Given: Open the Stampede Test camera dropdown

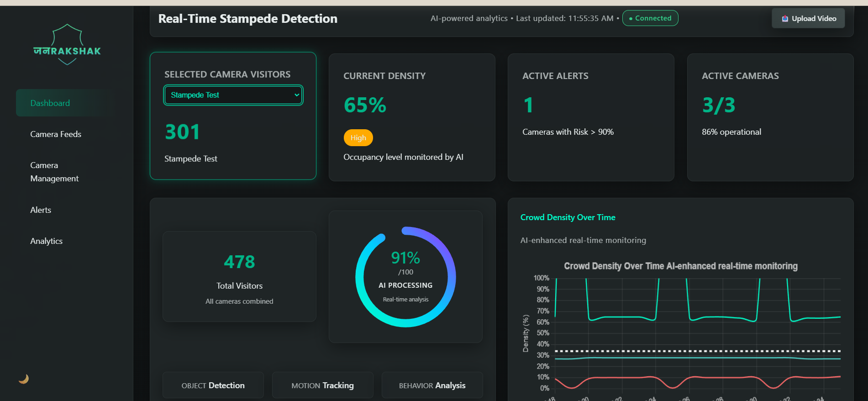Looking at the screenshot, I should point(233,95).
